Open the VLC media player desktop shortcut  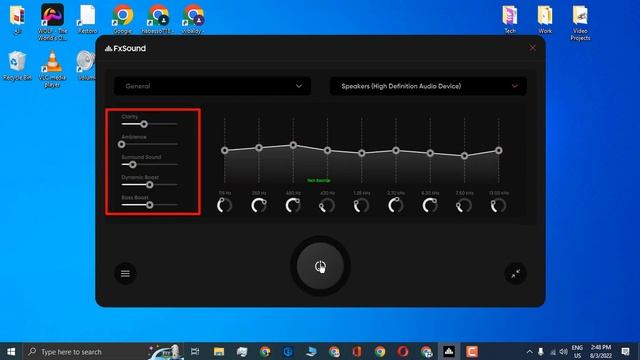(52, 69)
